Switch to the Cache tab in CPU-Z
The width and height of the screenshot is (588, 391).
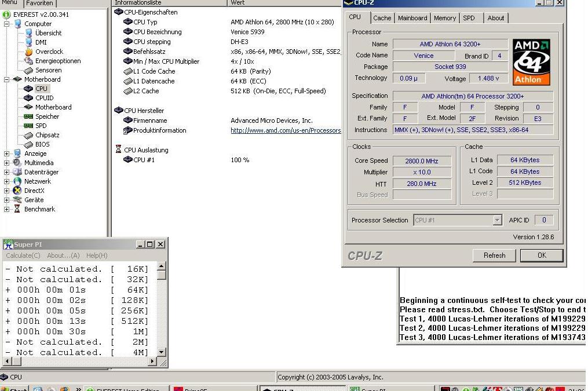point(382,18)
